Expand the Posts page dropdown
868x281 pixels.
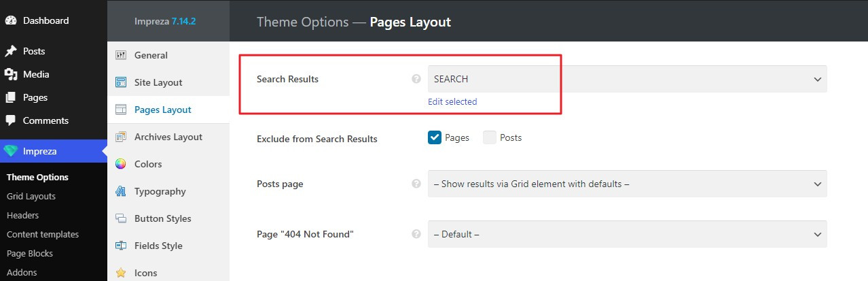(627, 184)
